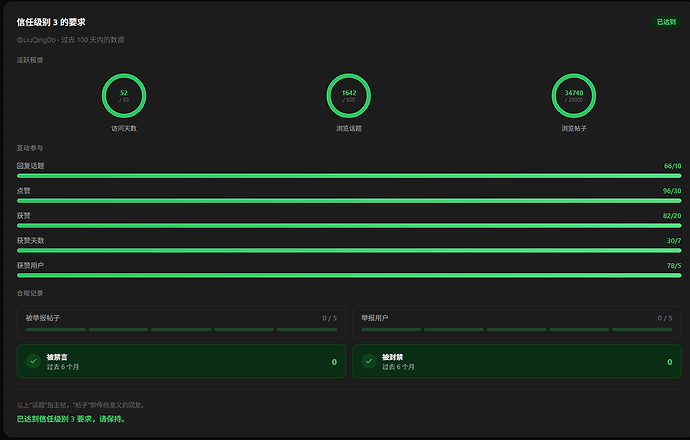Click the 浏览话题 circle showing 1642
This screenshot has height=440, width=690.
tap(349, 95)
